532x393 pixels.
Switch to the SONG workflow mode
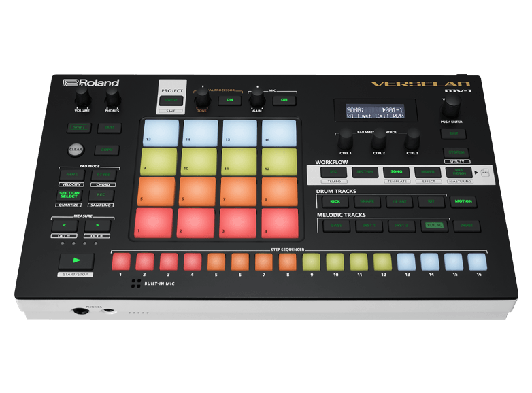396,172
